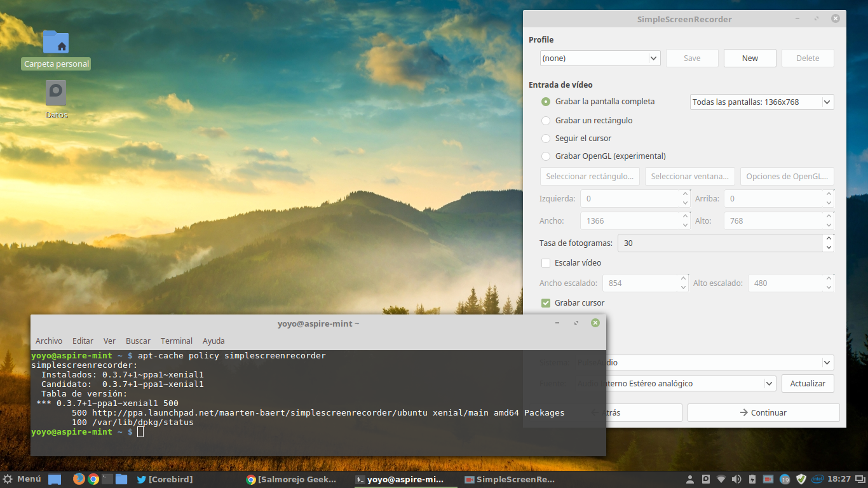This screenshot has height=488, width=868.
Task: Open file manager launcher in panel
Action: (121, 479)
